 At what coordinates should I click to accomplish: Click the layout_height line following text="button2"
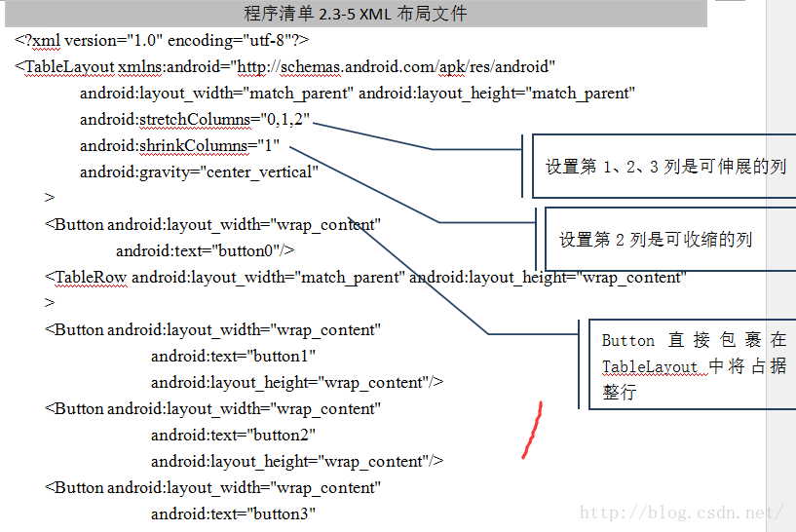[x=297, y=462]
